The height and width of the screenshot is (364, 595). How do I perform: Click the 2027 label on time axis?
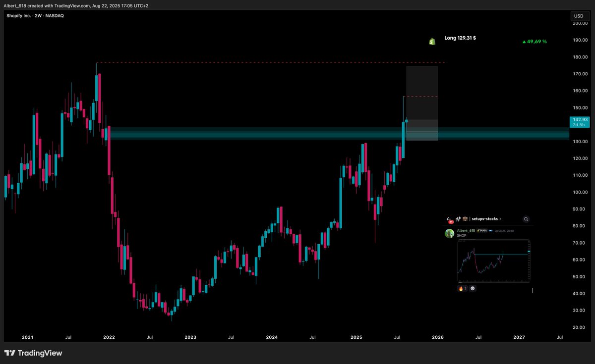point(519,337)
